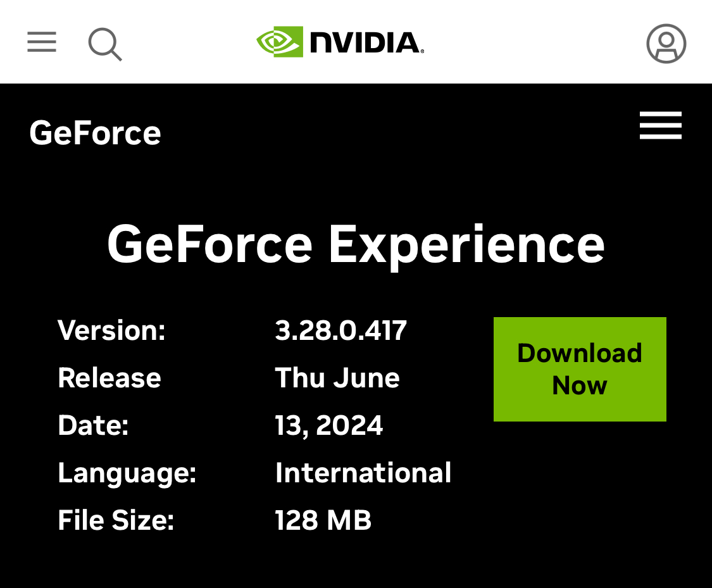Click the Version label
This screenshot has height=588, width=712.
[x=111, y=330]
